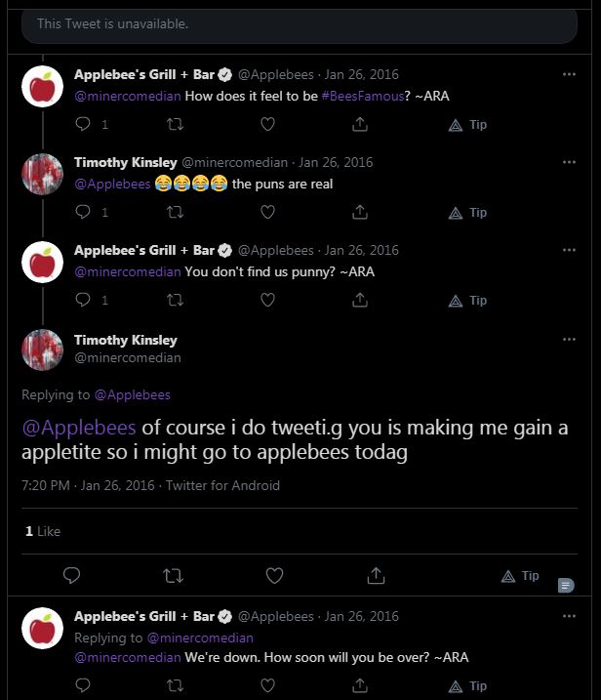
Task: Click Timothy Kinsley's avatar on main tweet
Action: (42, 350)
